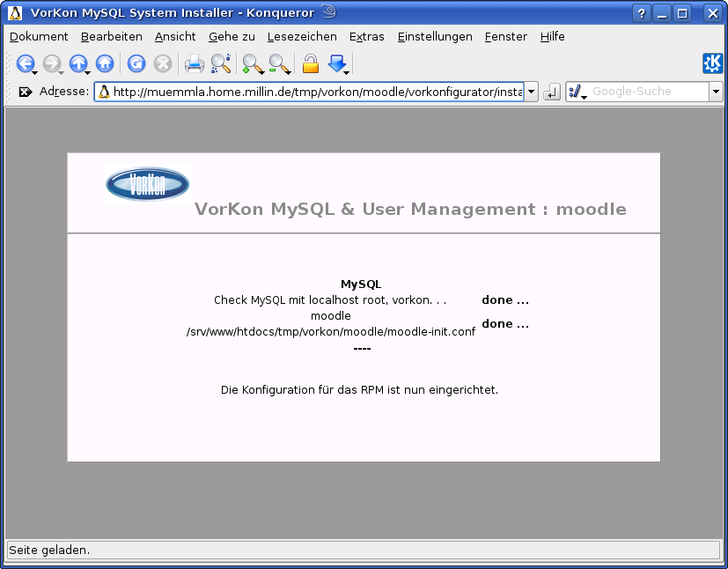Click the Security padlock icon
Image resolution: width=728 pixels, height=569 pixels.
pos(311,63)
